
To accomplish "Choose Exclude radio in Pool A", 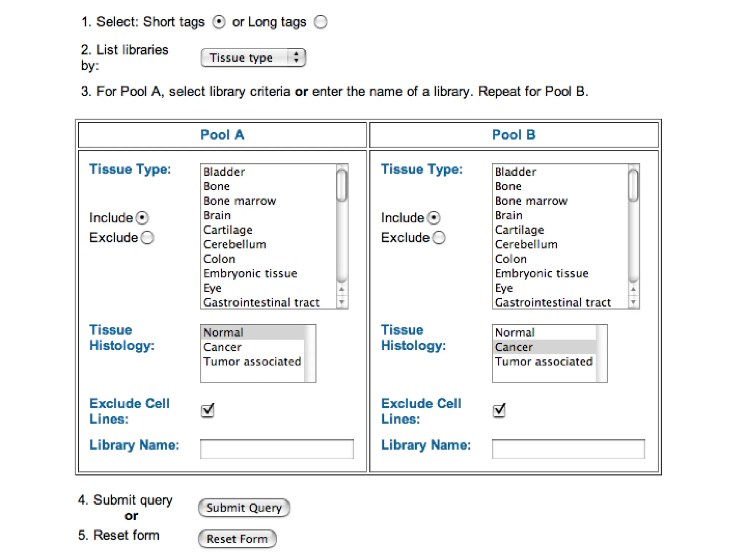I will click(147, 238).
